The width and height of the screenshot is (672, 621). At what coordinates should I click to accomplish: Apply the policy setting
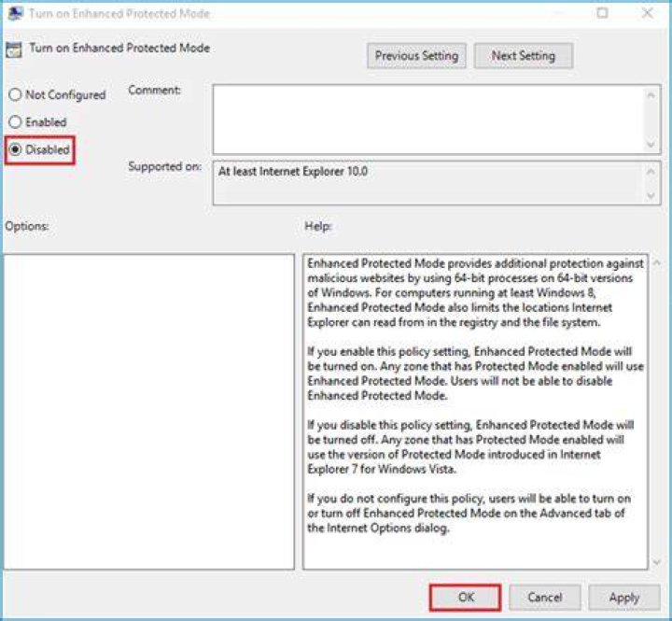click(624, 597)
